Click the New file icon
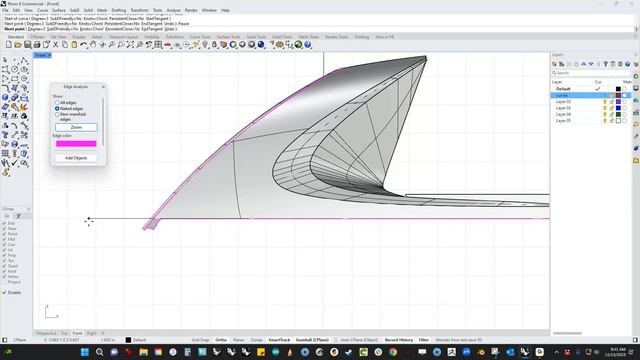The height and width of the screenshot is (360, 640). tap(9, 44)
